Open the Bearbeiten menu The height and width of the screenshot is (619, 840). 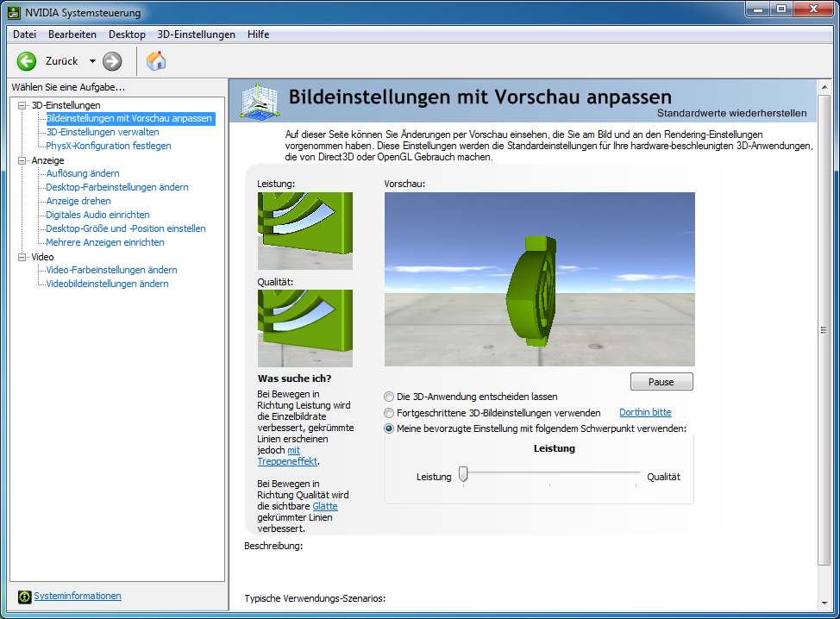pos(72,34)
